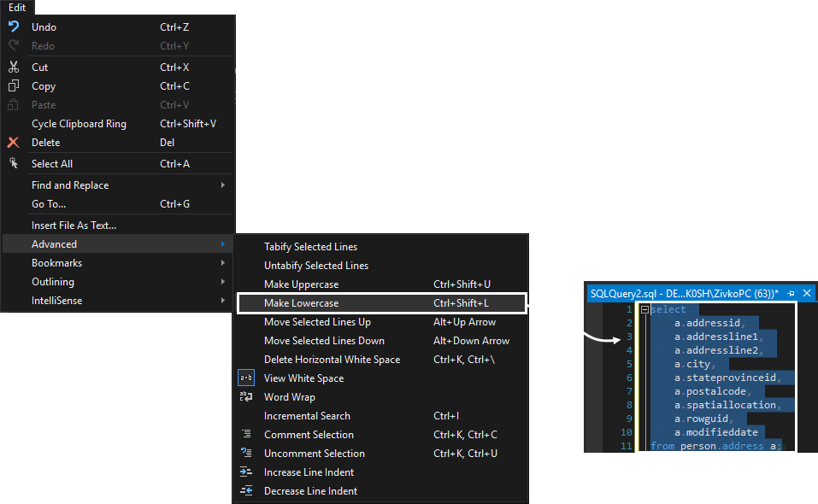Click the Uncomment Selection icon
This screenshot has height=504, width=818.
tap(246, 453)
